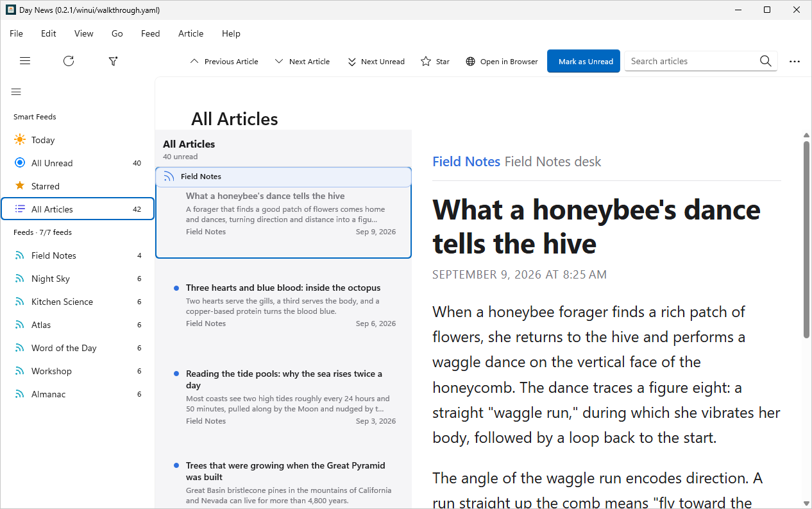This screenshot has width=812, height=509.
Task: Click the 'Sep 3, 2026' date in list
Action: pos(376,421)
